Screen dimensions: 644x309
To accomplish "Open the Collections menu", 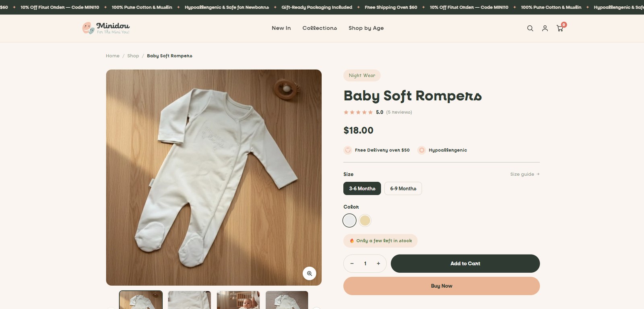I will pyautogui.click(x=320, y=28).
